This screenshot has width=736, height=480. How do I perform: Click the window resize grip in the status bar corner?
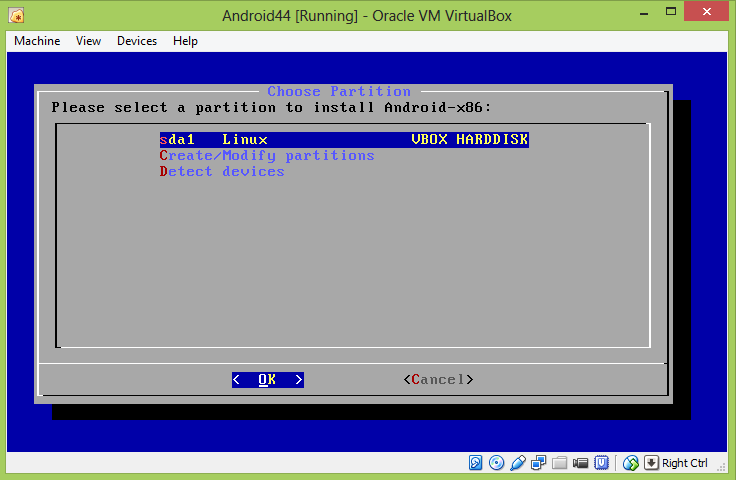721,467
